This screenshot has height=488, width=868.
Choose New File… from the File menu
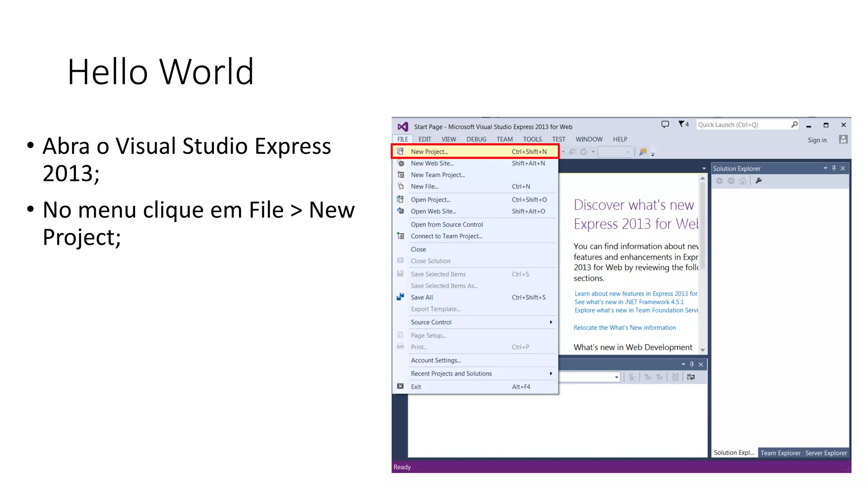[475, 186]
